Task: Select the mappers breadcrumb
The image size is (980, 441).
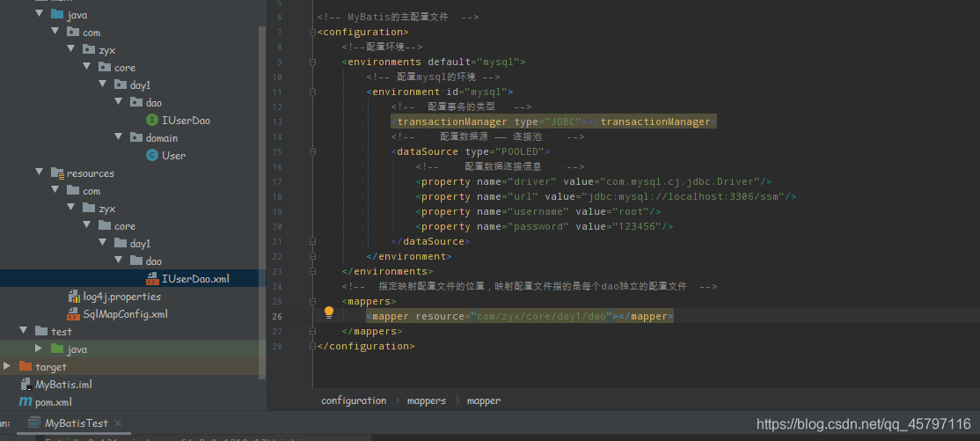Action: click(x=427, y=401)
